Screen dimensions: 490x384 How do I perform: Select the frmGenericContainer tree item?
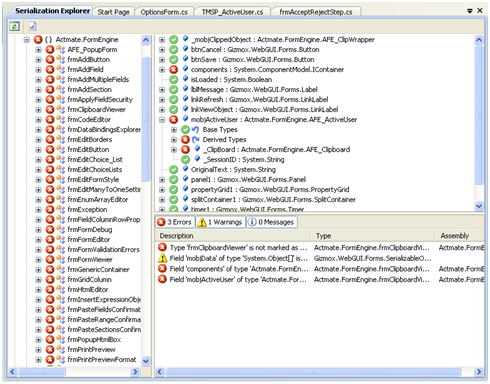click(98, 270)
